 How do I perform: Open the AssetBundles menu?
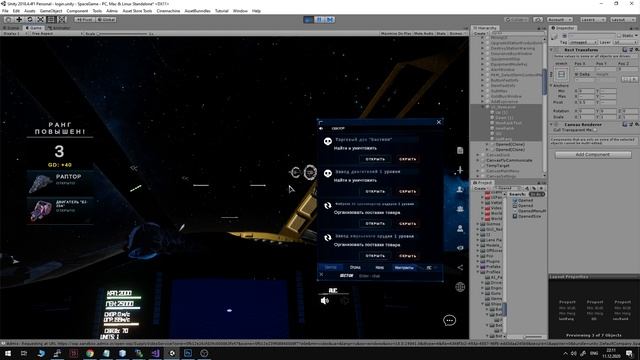pos(198,11)
